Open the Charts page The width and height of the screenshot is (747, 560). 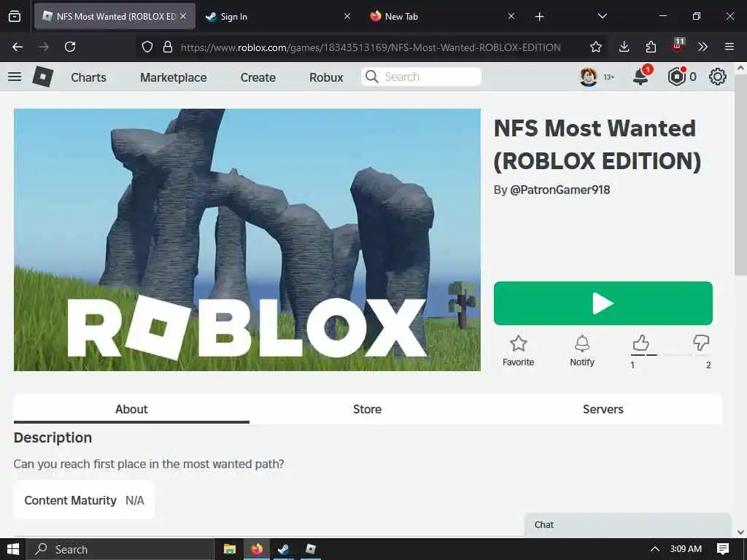click(88, 77)
